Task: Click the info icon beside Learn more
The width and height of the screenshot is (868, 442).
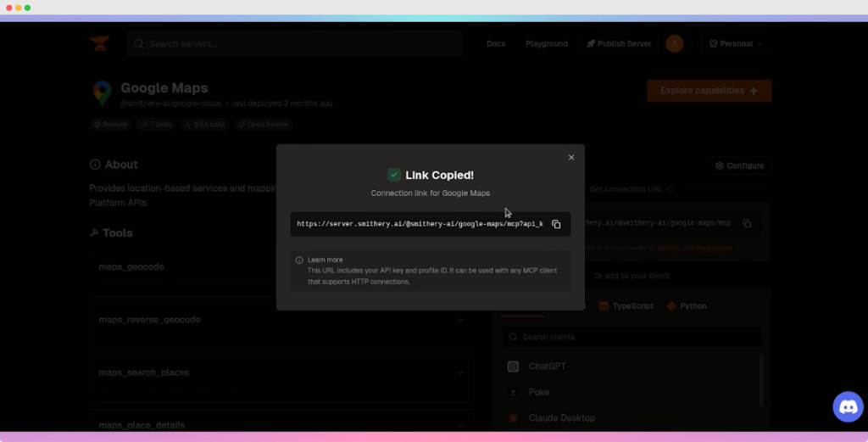Action: 299,260
